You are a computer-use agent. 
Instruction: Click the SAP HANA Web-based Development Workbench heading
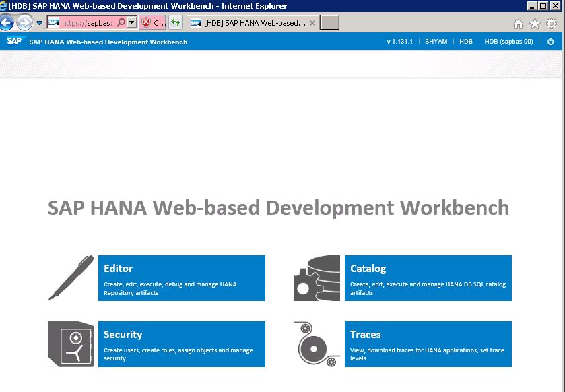[279, 208]
